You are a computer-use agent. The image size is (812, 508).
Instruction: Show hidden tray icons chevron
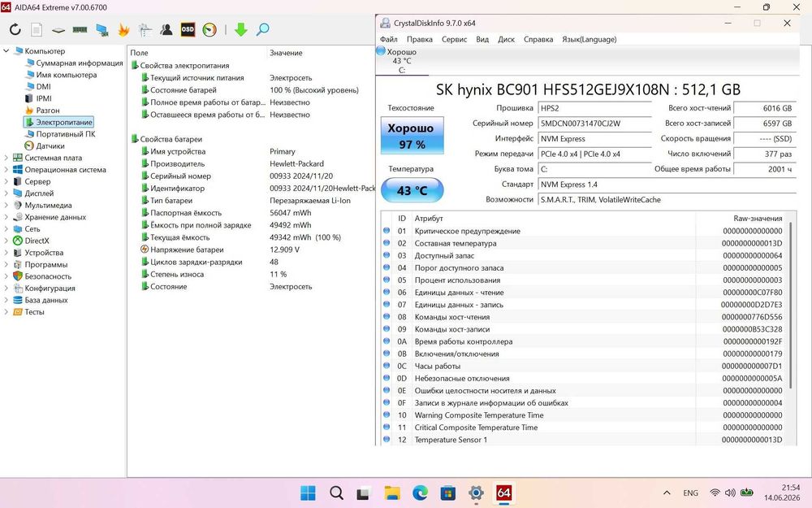point(667,493)
